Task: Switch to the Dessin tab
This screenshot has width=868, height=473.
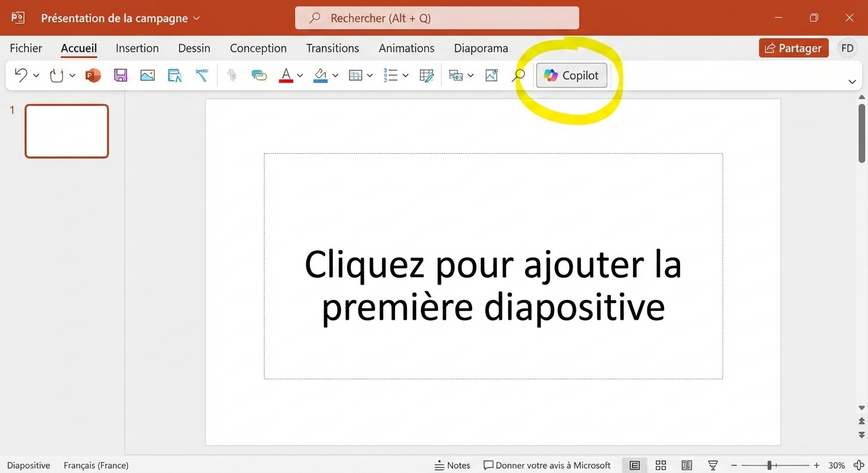Action: pos(194,48)
